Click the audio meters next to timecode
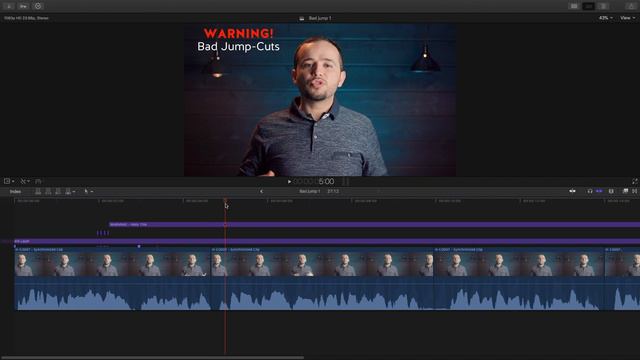This screenshot has height=360, width=640. coord(346,182)
